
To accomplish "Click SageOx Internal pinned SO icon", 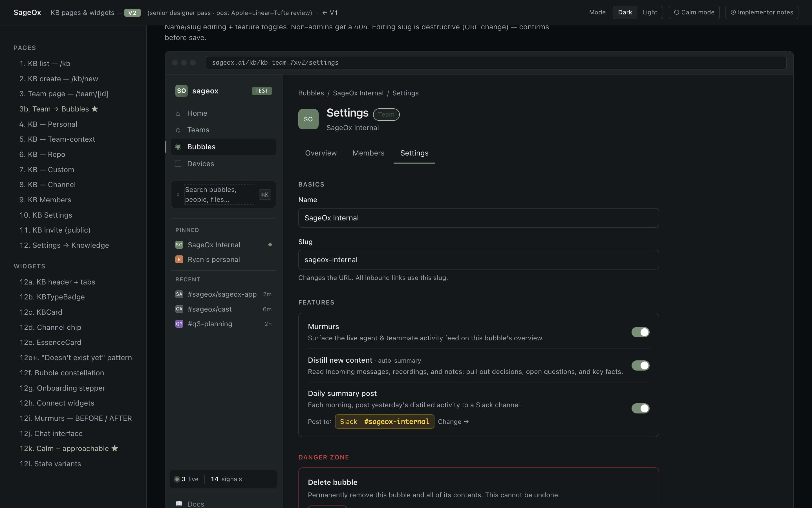I will pos(179,245).
